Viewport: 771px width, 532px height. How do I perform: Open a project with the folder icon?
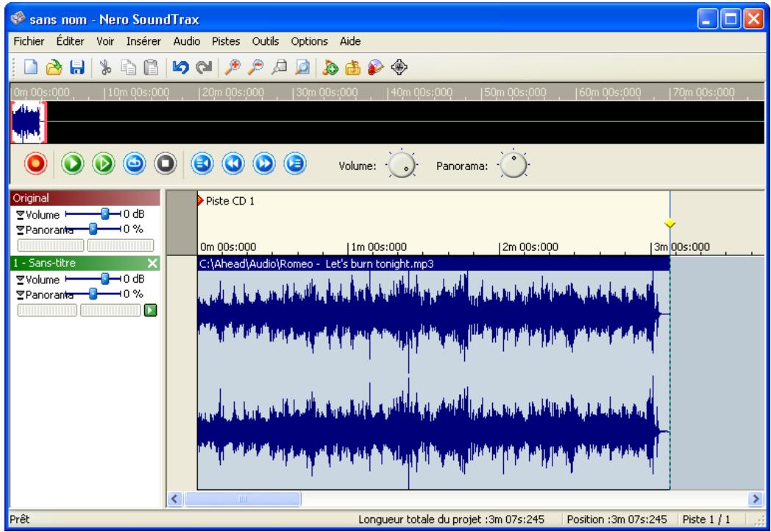pyautogui.click(x=54, y=68)
